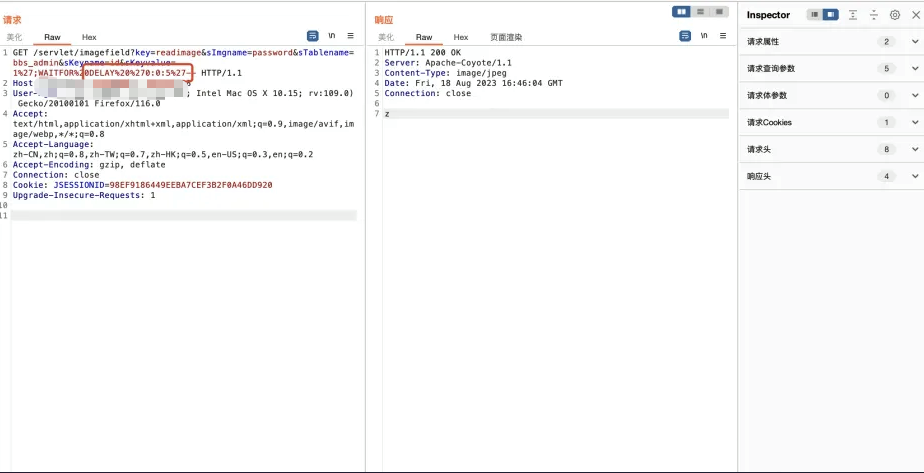Screen dimensions: 924x473
Task: Toggle word wrap icon in request panel
Action: pyautogui.click(x=313, y=36)
